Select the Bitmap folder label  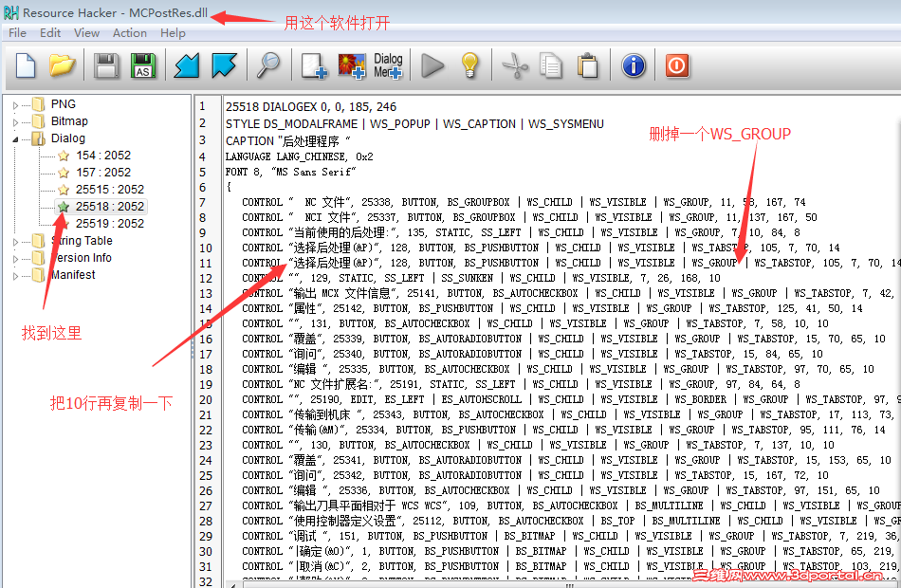69,121
